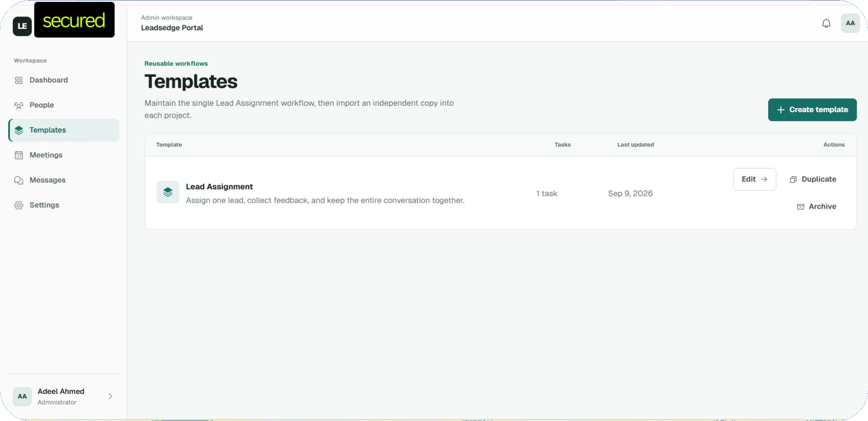Click the Reusable workflows label
Image resolution: width=868 pixels, height=421 pixels.
pyautogui.click(x=176, y=64)
